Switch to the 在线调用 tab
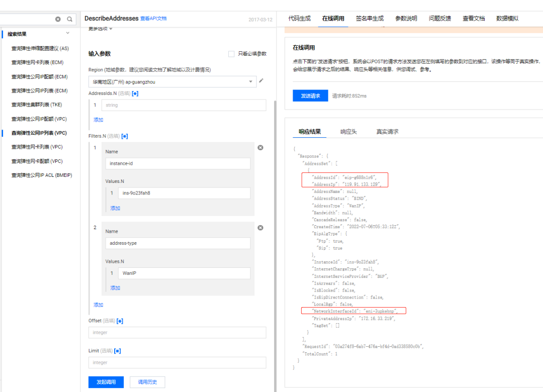543x392 pixels. [333, 19]
